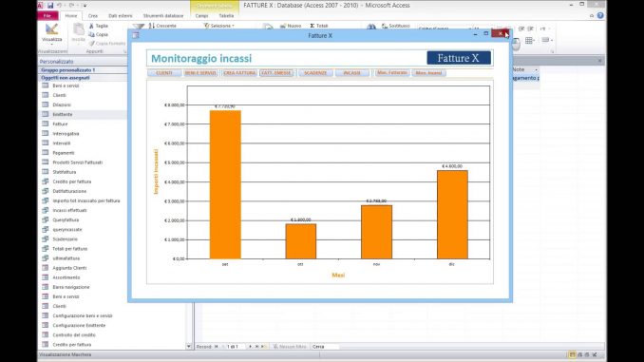This screenshot has height=362, width=644.
Task: Open the File tab
Action: coord(47,15)
